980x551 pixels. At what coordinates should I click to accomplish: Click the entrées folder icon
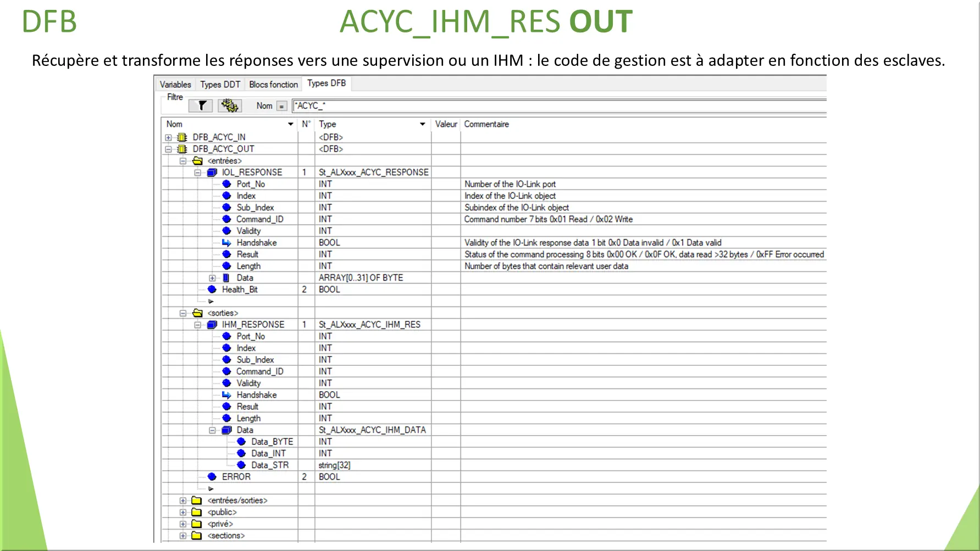pyautogui.click(x=197, y=161)
